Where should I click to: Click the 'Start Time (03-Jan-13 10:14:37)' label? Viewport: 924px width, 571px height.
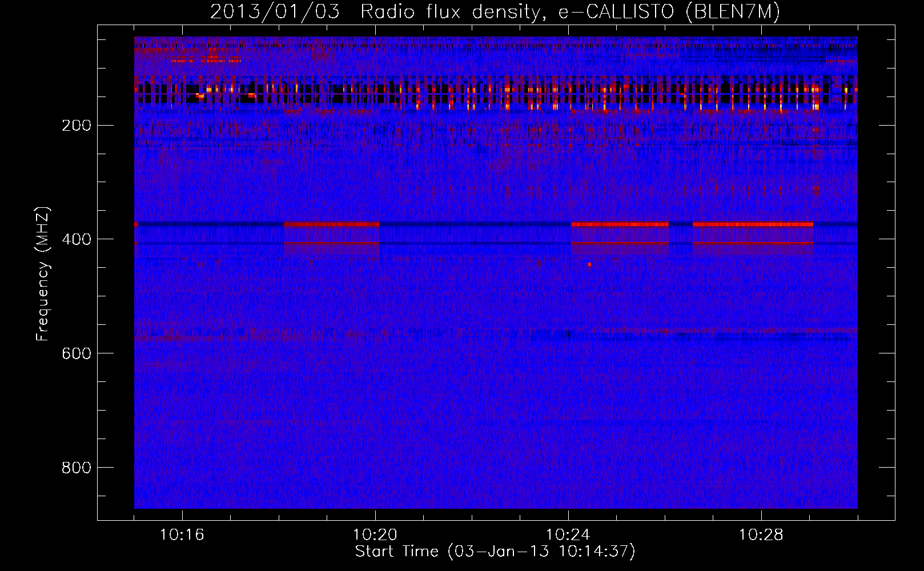[495, 552]
